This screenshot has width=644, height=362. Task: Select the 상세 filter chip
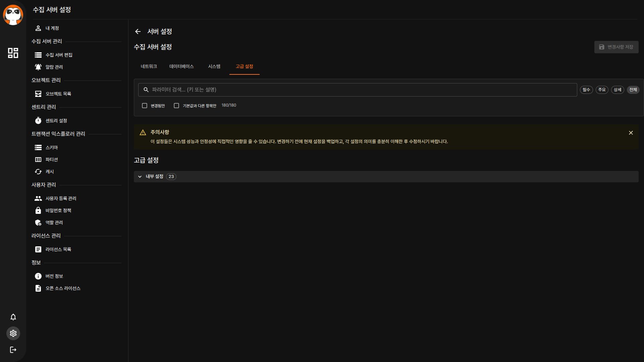[x=617, y=90]
